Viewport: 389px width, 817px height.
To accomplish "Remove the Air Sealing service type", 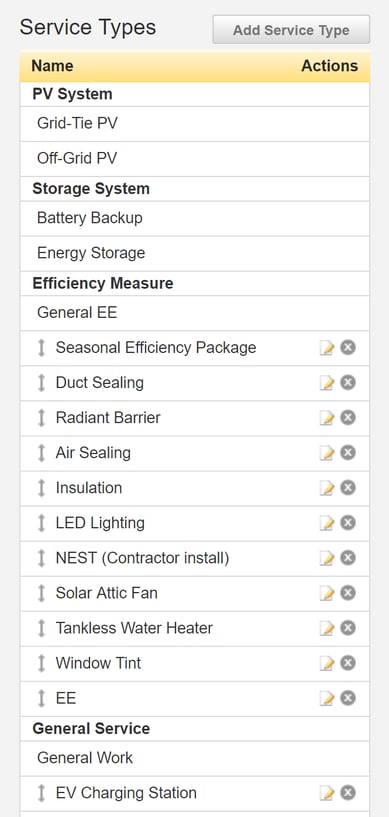I will [348, 453].
